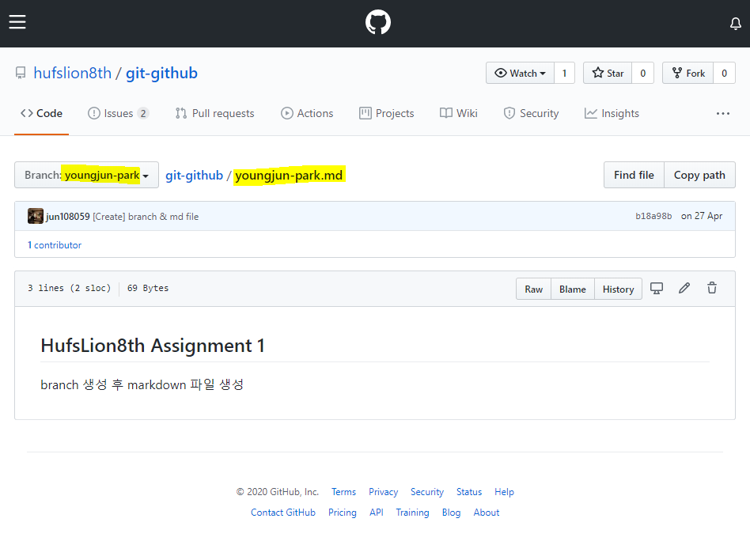Open Projects tab
This screenshot has height=560, width=750.
[x=387, y=113]
